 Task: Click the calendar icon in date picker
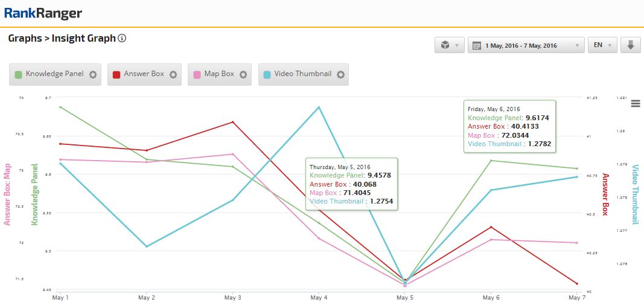coord(476,45)
